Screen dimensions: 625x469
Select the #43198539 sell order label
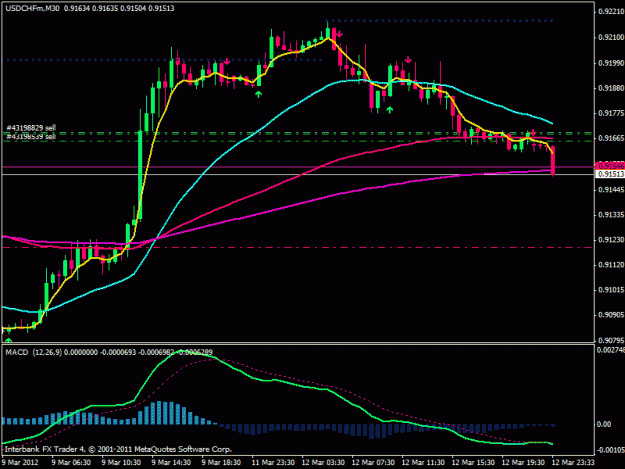pos(31,136)
